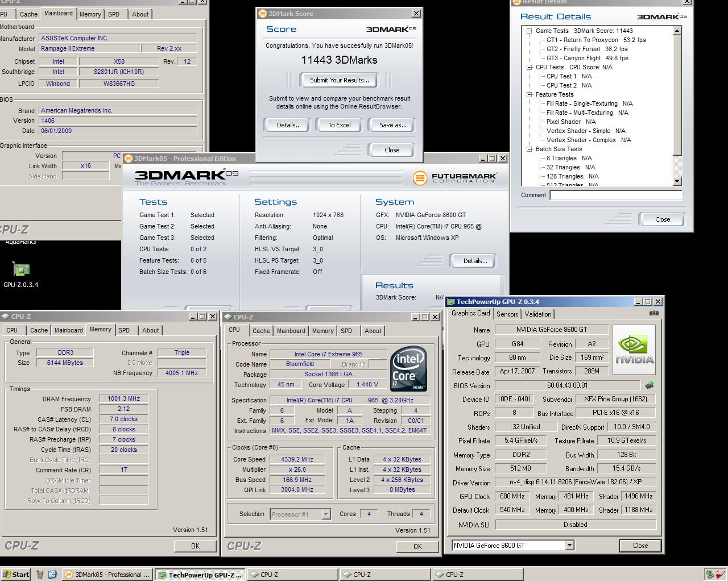Click the second quick launch icon on taskbar
728x582 pixels.
(52, 575)
